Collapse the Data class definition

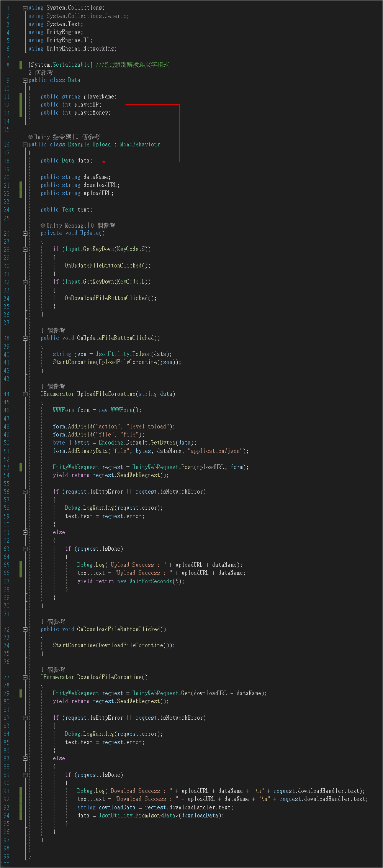pos(25,80)
